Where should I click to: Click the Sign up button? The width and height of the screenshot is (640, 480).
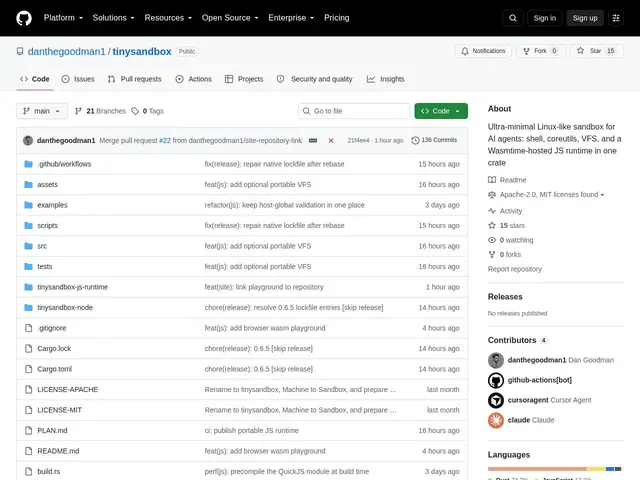pos(584,18)
